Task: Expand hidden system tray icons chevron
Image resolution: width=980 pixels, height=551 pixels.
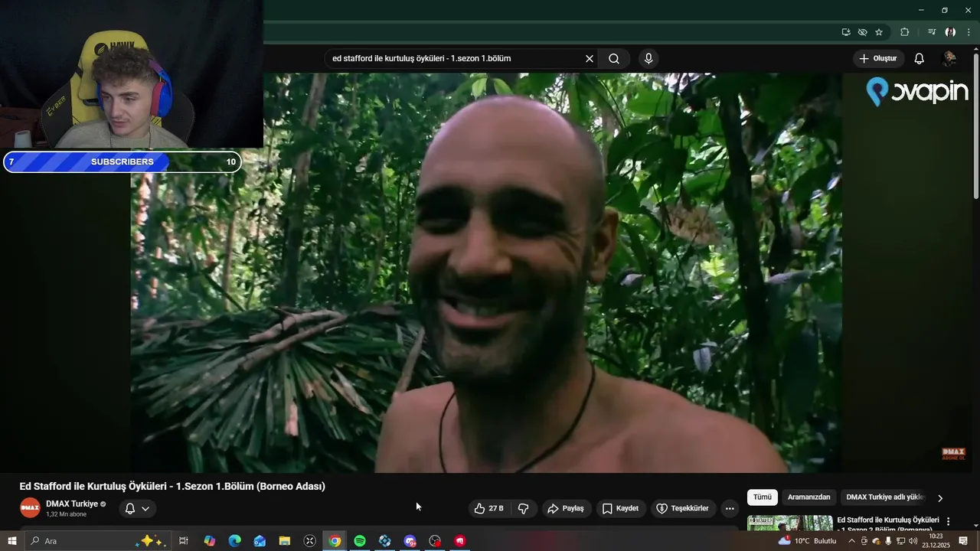Action: point(851,541)
